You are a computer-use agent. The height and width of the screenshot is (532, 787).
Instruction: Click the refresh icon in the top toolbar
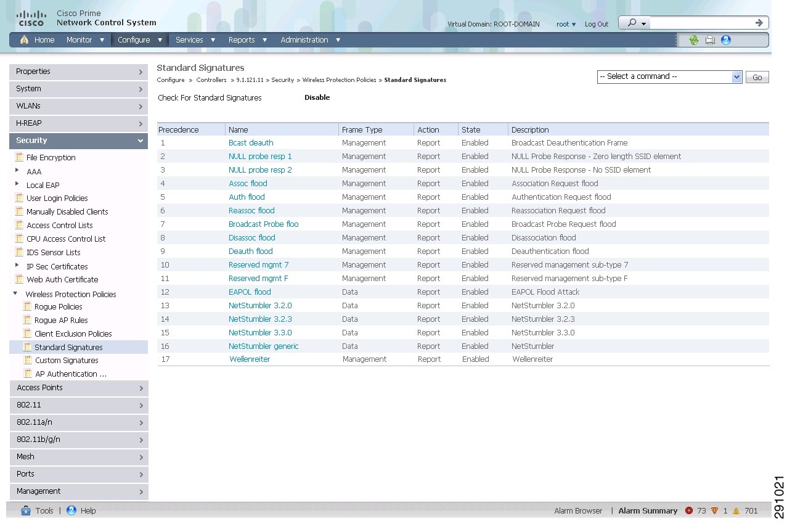coord(694,39)
